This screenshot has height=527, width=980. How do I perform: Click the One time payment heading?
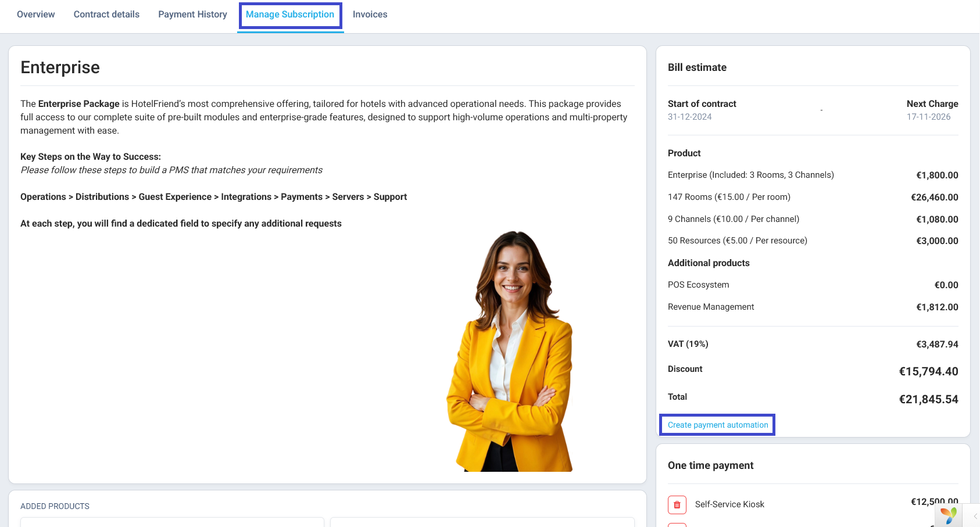coord(710,465)
